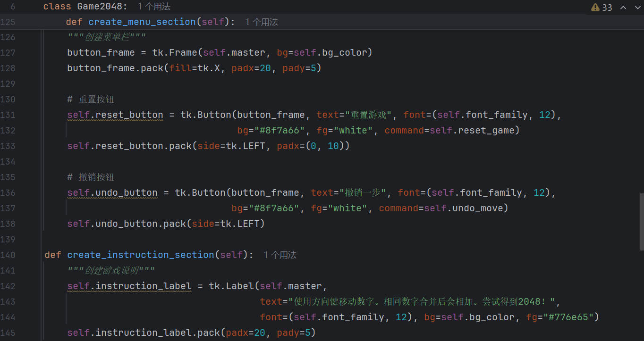Open usages hint after create_instruction_section
Image resolution: width=644 pixels, height=341 pixels.
[x=280, y=255]
